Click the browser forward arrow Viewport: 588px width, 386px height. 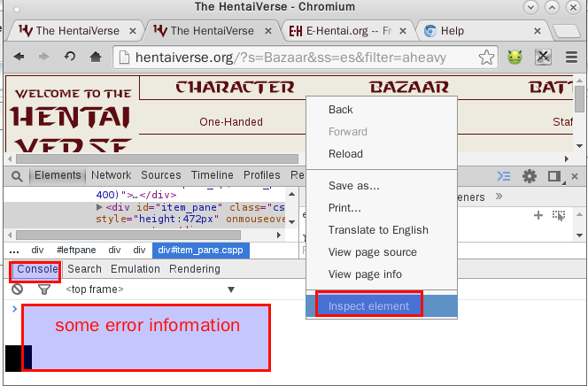[44, 57]
